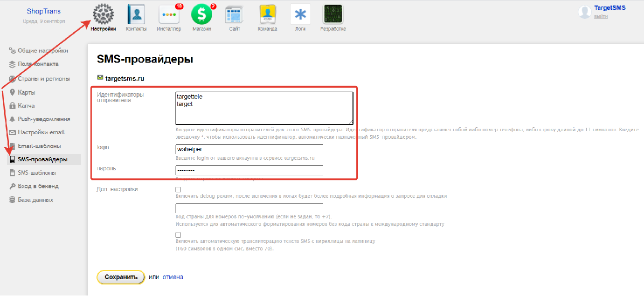Click the пароль password field

(249, 170)
